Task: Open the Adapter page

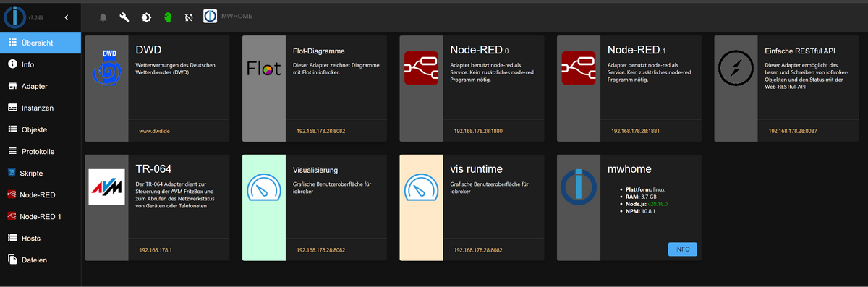Action: point(41,86)
